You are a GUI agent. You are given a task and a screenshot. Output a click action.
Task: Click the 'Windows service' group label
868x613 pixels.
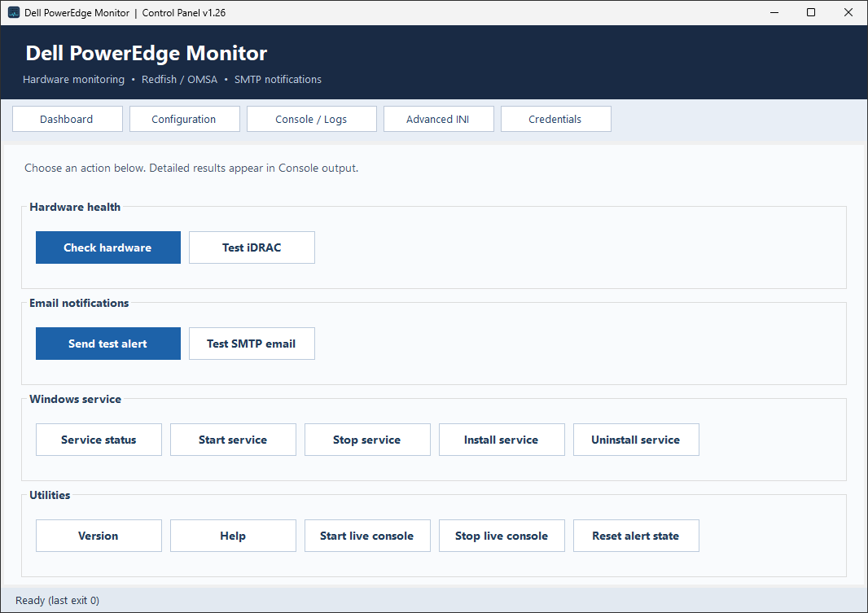click(75, 399)
